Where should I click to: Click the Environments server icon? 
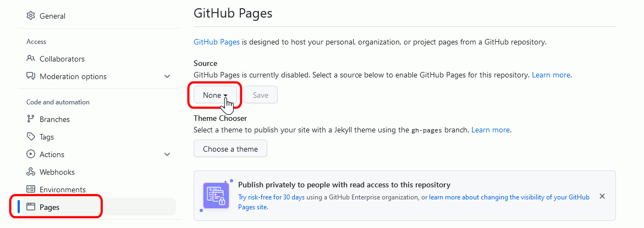[31, 190]
